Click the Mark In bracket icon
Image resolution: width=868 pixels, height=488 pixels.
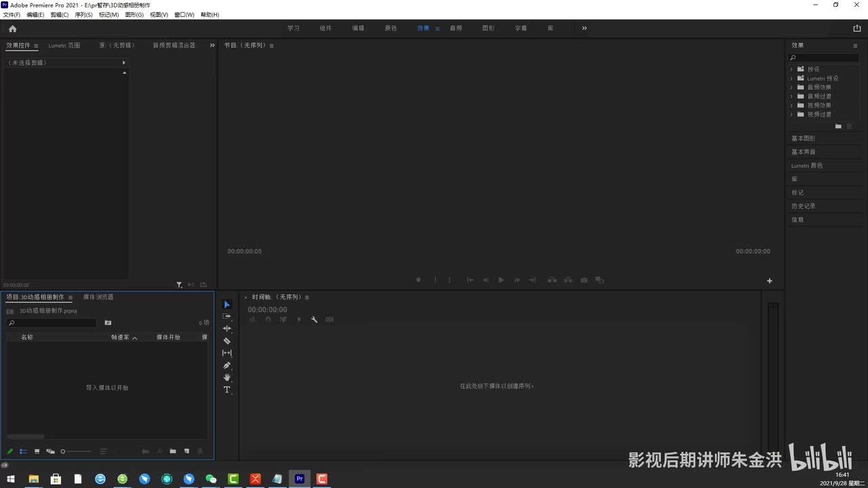click(x=435, y=280)
